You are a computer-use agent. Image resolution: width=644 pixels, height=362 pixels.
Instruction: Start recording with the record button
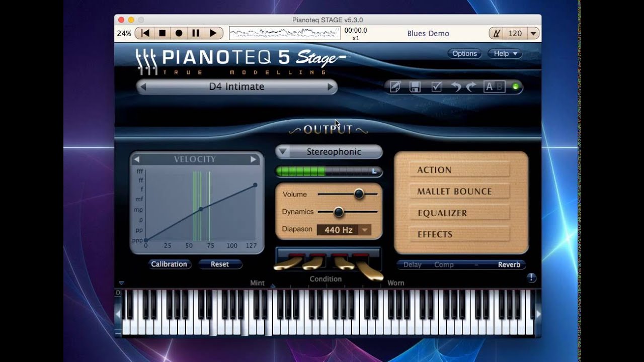coord(179,33)
